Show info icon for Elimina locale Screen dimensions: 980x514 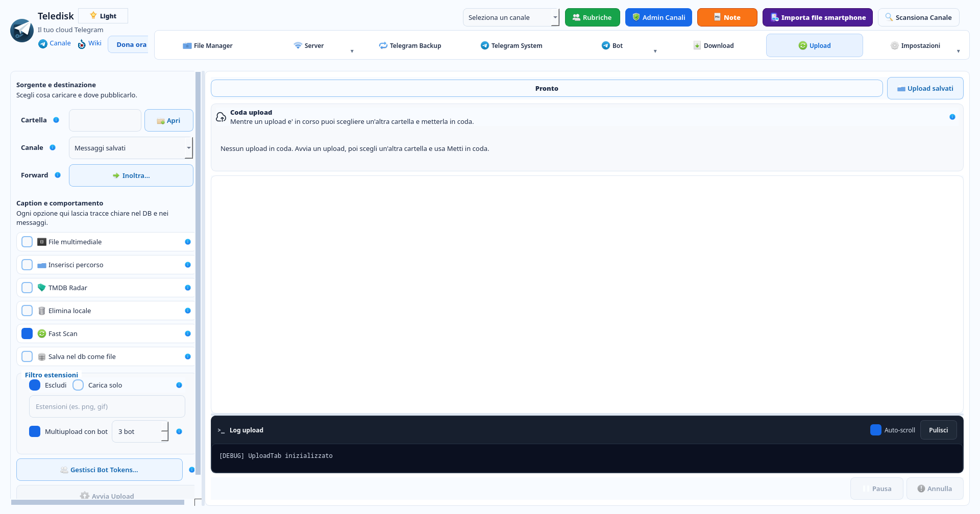tap(188, 311)
